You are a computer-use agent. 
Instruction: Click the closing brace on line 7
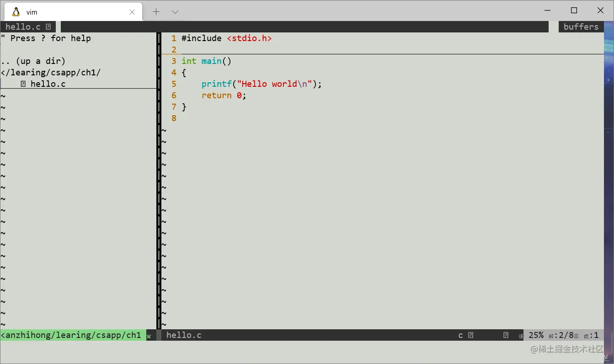184,107
